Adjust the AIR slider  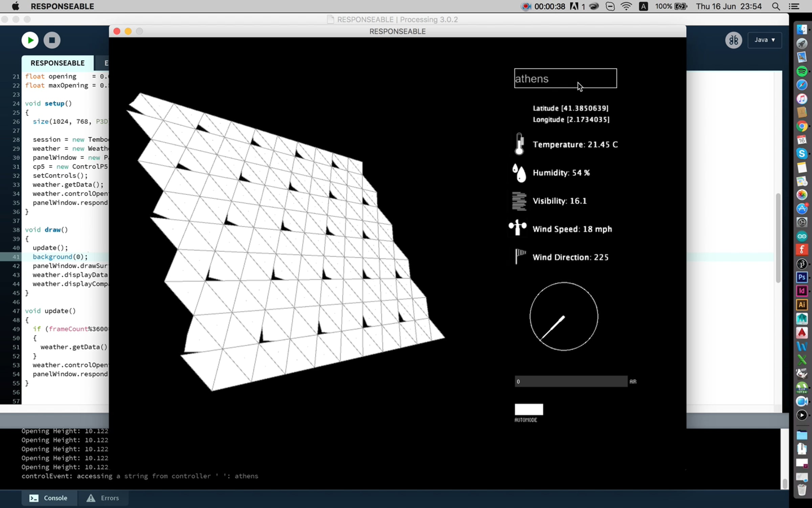coord(571,381)
